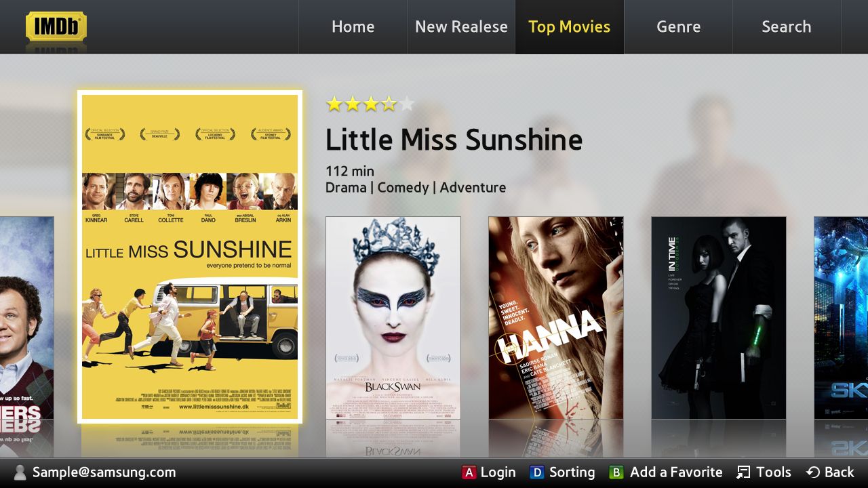Click the Little Miss Sunshine title text

pos(454,140)
